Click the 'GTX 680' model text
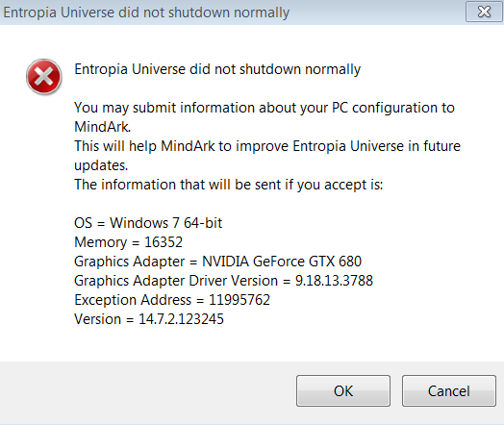This screenshot has width=504, height=425. point(336,262)
